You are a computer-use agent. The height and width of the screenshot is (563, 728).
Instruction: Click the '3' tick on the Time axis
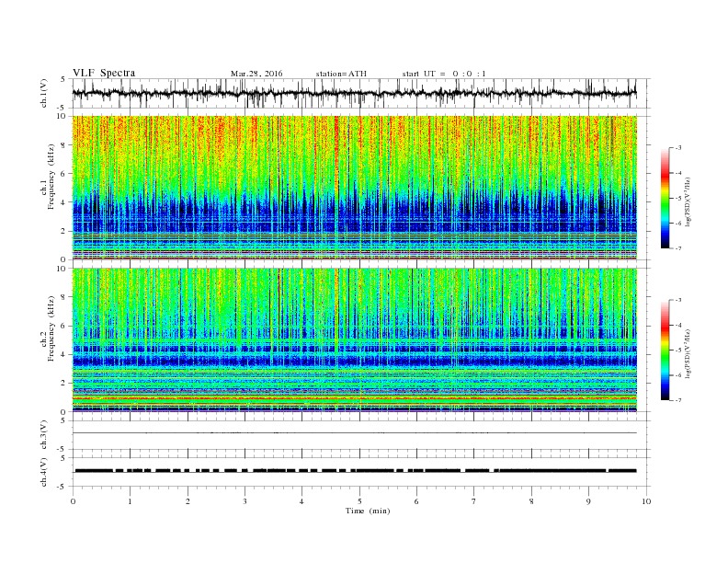click(x=245, y=501)
